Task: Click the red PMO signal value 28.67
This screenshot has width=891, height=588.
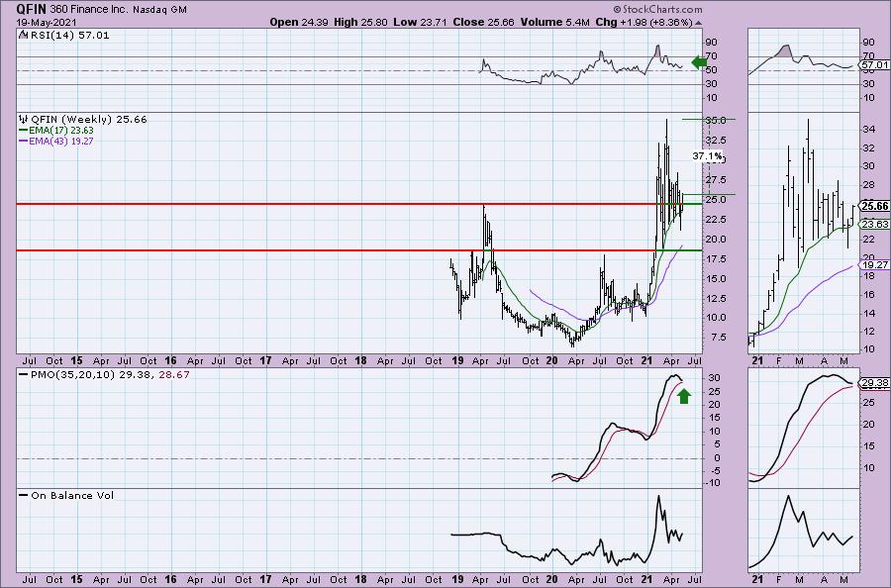Action: pos(174,375)
